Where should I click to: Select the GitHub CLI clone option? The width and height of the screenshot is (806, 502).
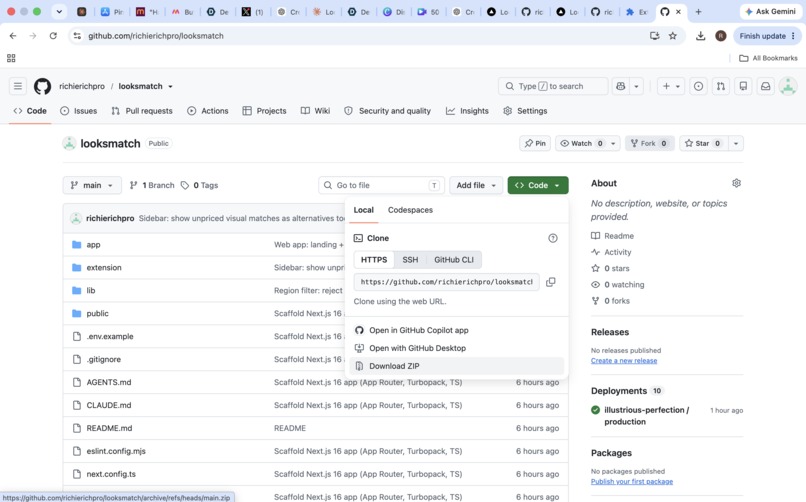[x=454, y=260]
